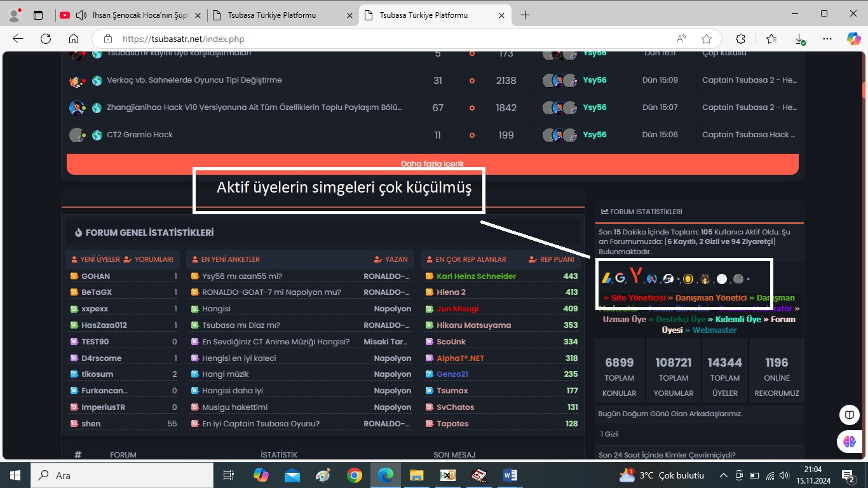Open the Zhangjianihao Hack V10 thread
Viewport: 868px width, 488px height.
coord(254,107)
